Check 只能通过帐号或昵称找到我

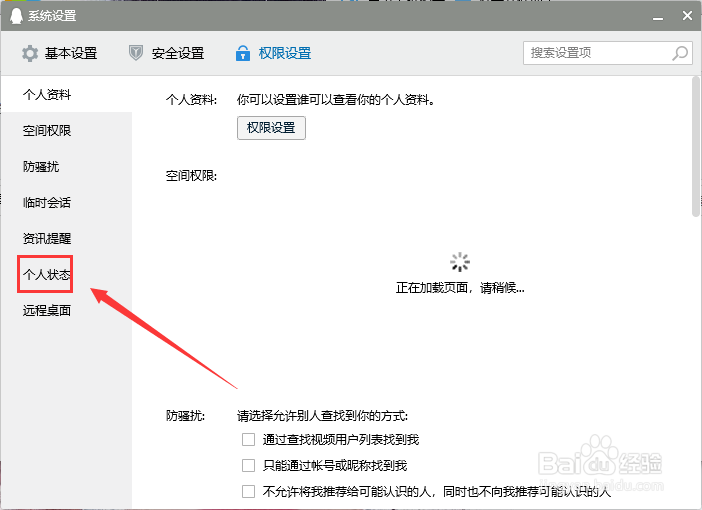click(248, 466)
